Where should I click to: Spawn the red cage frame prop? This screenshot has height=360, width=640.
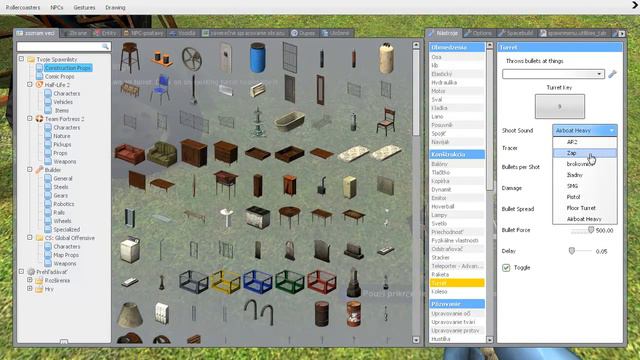coord(322,281)
